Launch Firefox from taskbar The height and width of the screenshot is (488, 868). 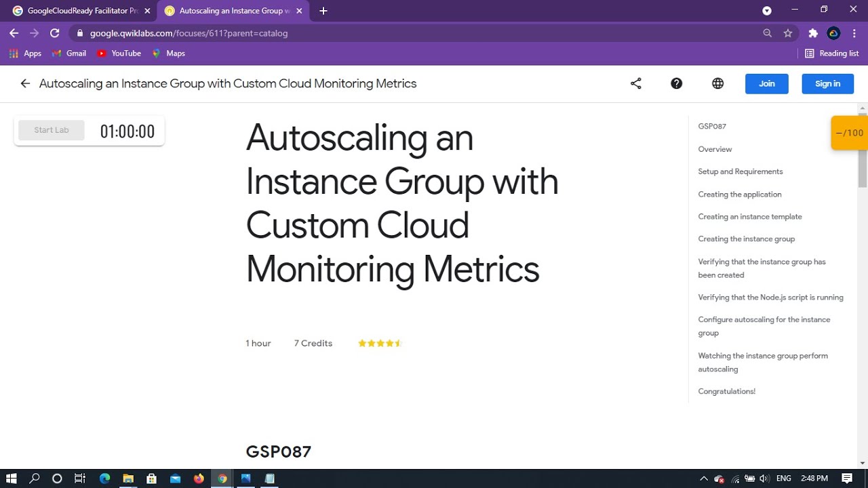(199, 479)
